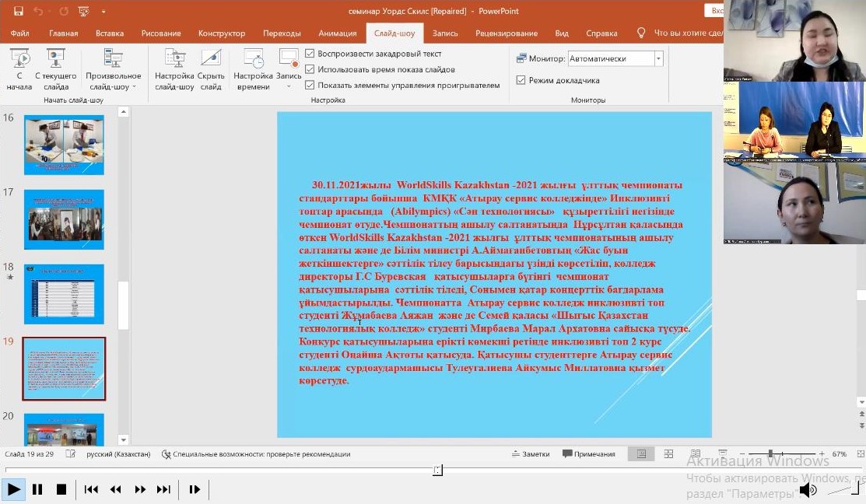Switch to the 'Рисование' ribbon tab

(161, 33)
